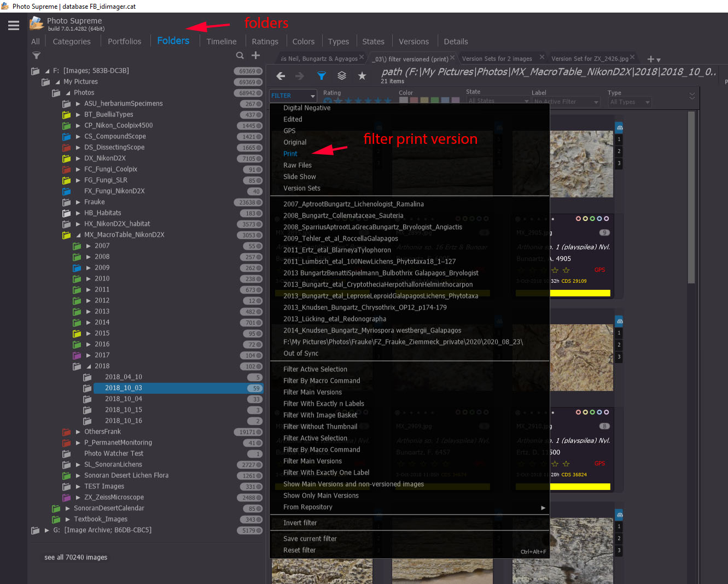Screen dimensions: 728x584
Task: Close the 'filter versioned (print)' tab
Action: coord(452,57)
